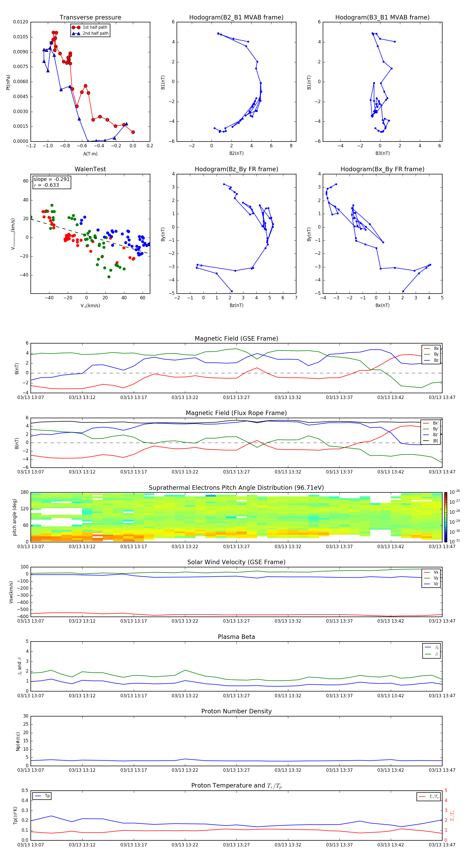Viewport: 473px width, 868px height.
Task: Select the By entry in the GSE Frame legend
Action: 431,354
